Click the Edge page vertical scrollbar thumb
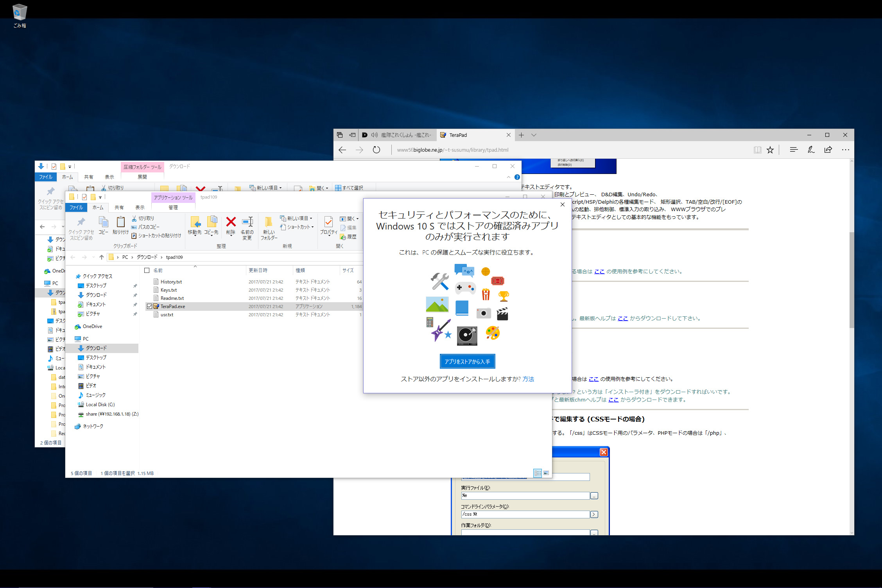 coord(852,280)
